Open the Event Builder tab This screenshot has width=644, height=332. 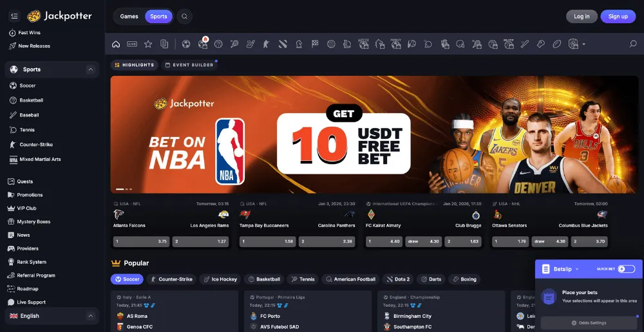(x=189, y=65)
